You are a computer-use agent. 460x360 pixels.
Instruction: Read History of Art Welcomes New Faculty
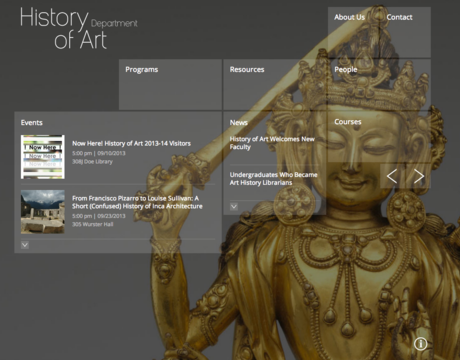[272, 143]
